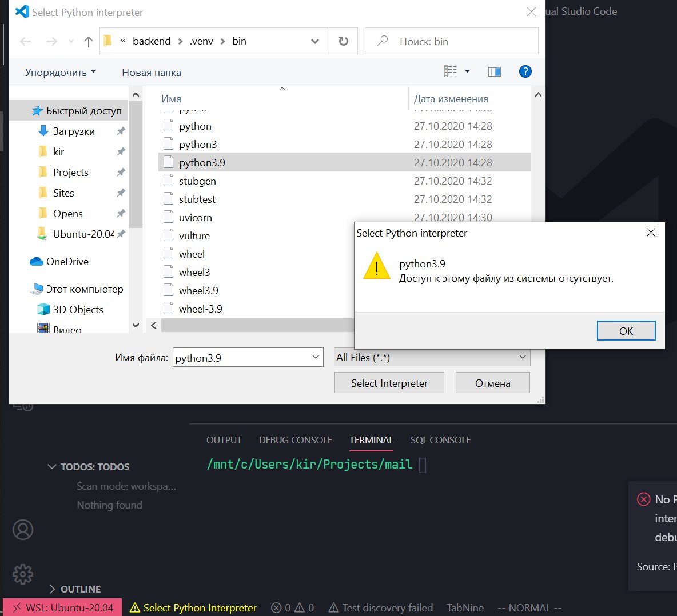
Task: Refresh the bin folder listing
Action: [343, 41]
